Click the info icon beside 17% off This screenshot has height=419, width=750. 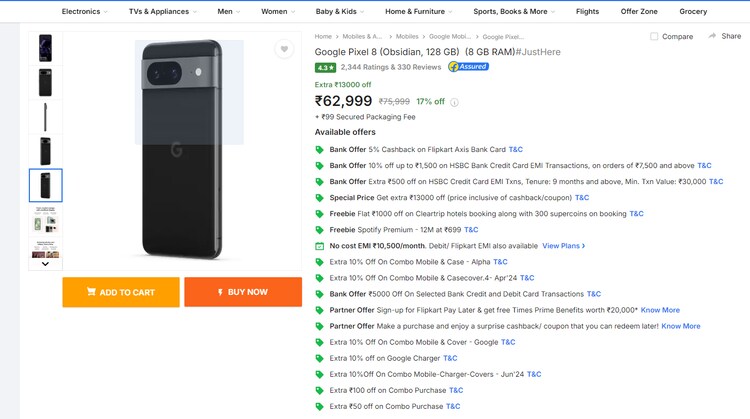(455, 102)
